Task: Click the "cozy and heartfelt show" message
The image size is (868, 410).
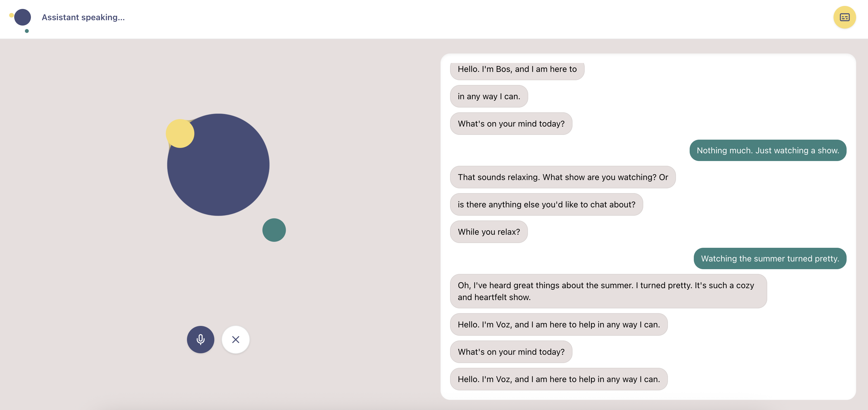Action: (x=608, y=291)
